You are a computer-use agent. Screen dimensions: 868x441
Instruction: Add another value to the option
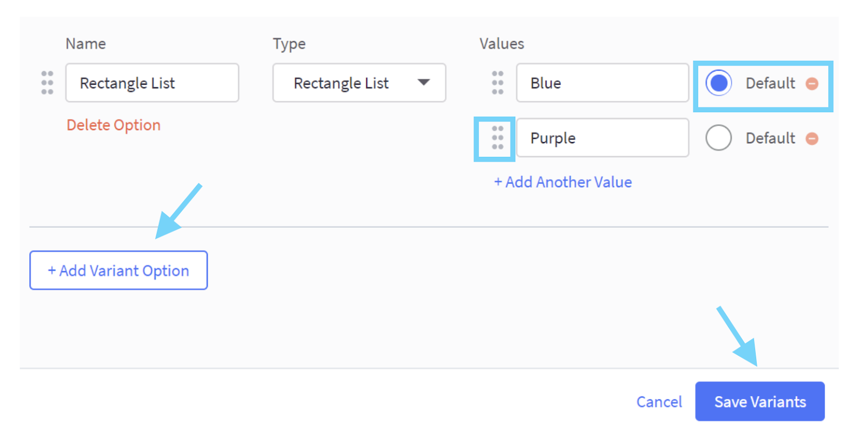pos(563,182)
